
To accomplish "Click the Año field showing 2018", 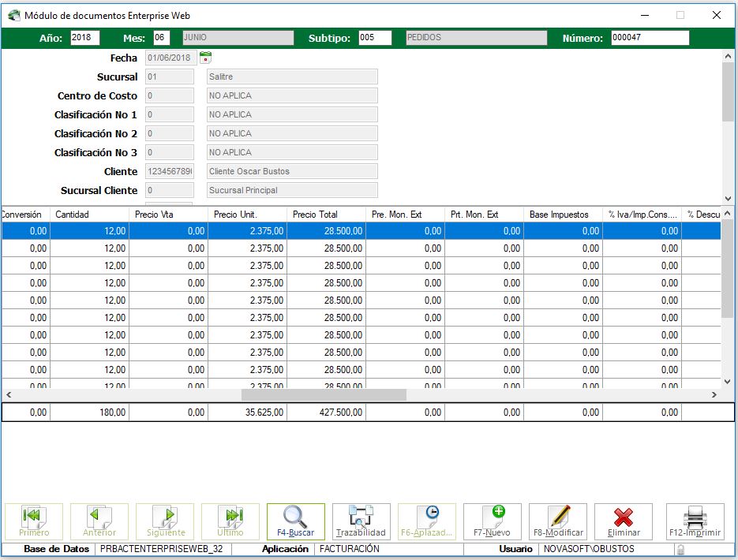I will click(x=84, y=38).
